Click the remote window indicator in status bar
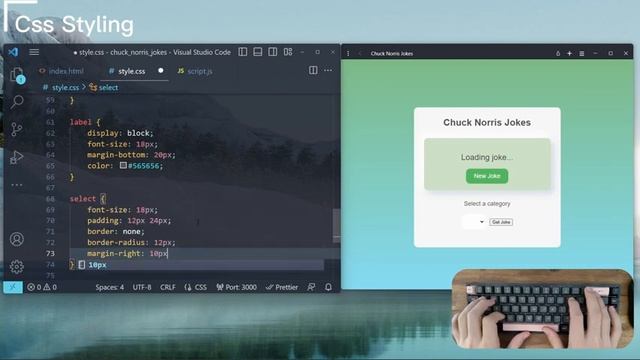Image resolution: width=640 pixels, height=360 pixels. point(13,287)
